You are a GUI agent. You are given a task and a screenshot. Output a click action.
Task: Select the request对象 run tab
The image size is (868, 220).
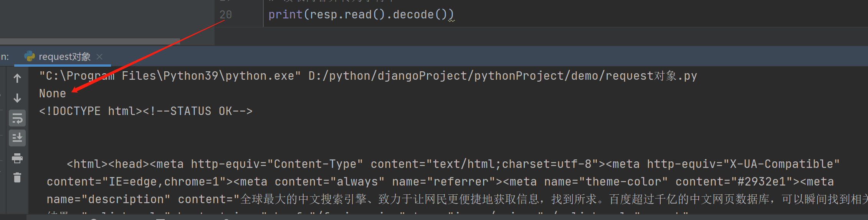point(64,57)
